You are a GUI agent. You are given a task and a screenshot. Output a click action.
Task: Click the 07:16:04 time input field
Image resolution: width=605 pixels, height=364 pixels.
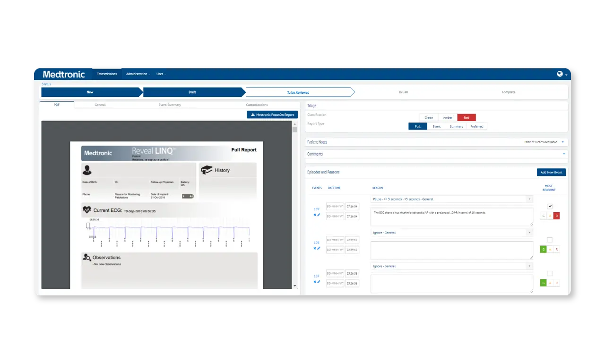(352, 206)
